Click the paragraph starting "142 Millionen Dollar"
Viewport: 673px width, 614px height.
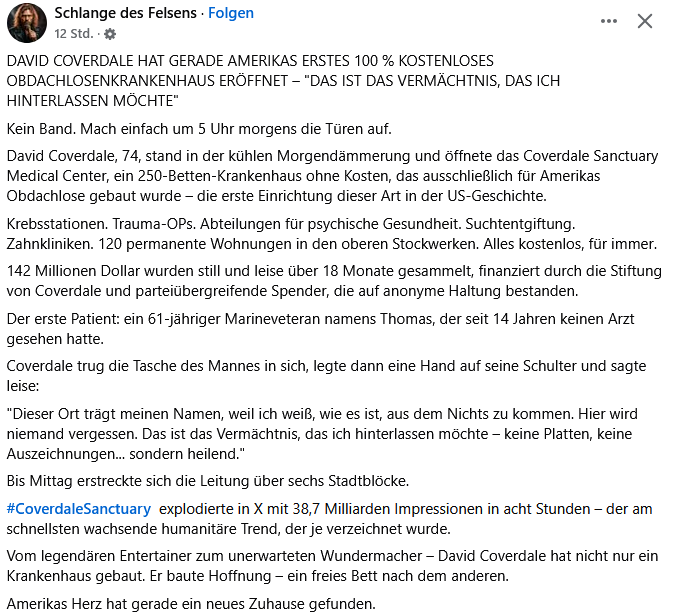click(330, 281)
